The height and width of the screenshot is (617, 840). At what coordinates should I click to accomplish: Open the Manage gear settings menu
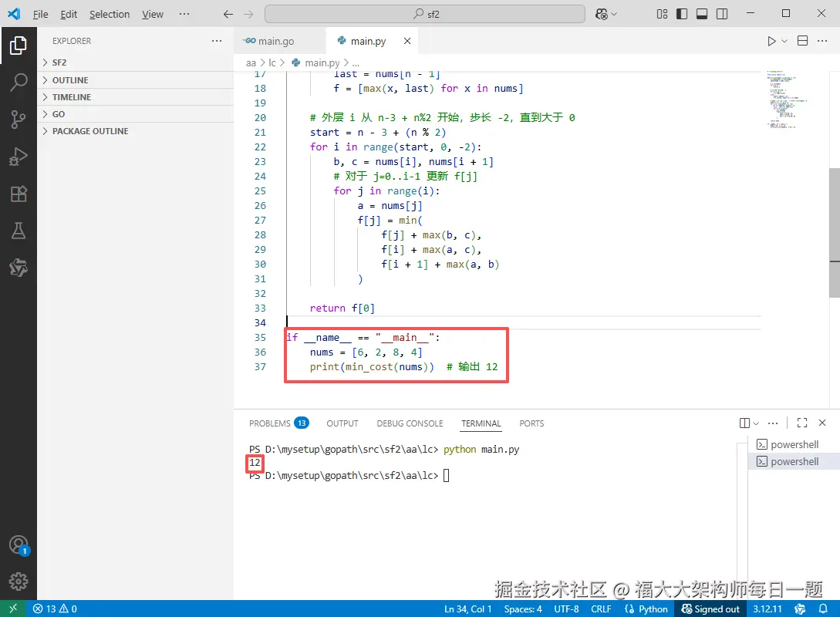[x=19, y=581]
